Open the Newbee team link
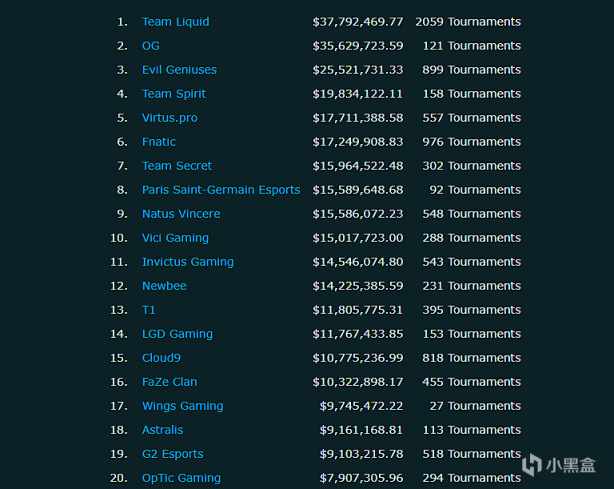 164,286
